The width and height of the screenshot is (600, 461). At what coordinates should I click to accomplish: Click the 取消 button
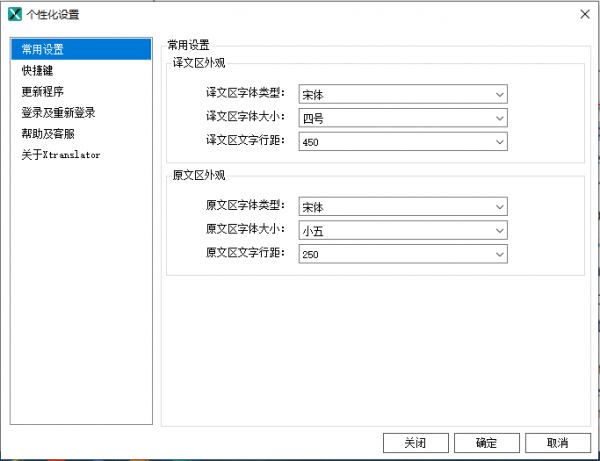click(x=557, y=442)
